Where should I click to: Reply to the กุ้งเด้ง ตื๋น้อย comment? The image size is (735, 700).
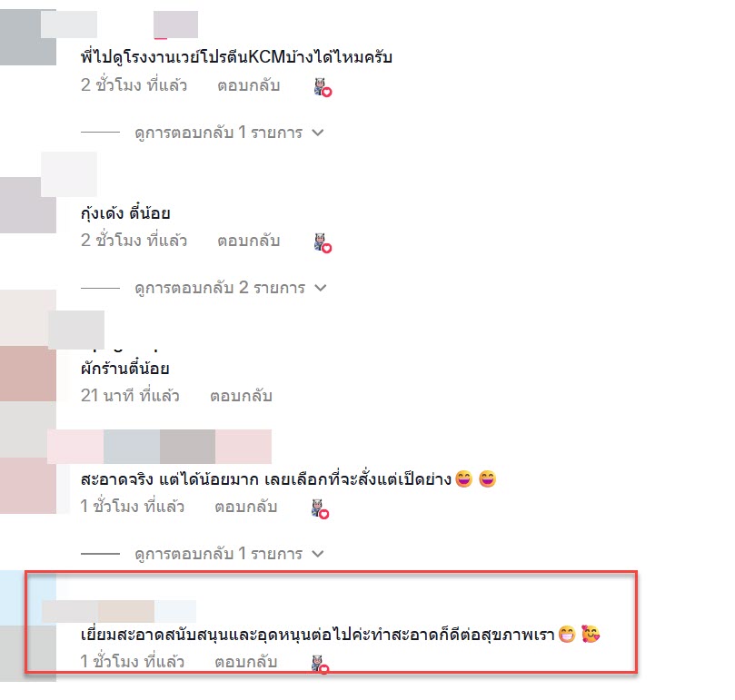248,241
